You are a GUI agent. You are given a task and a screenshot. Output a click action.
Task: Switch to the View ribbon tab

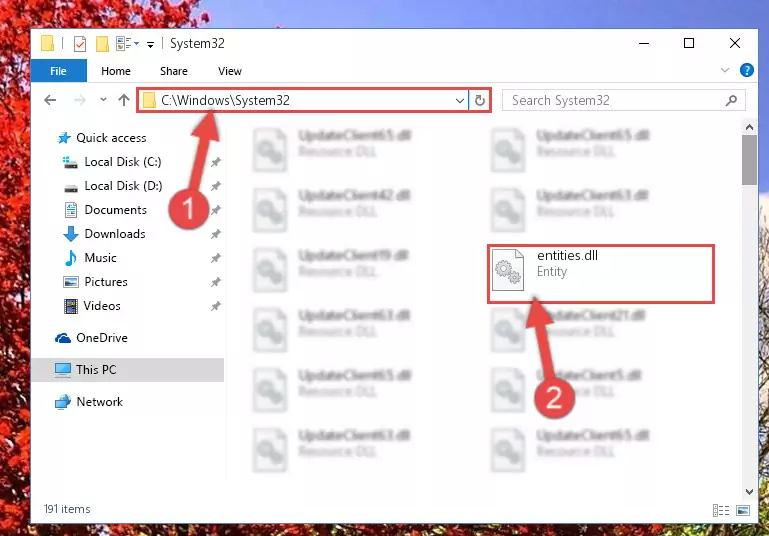[230, 71]
